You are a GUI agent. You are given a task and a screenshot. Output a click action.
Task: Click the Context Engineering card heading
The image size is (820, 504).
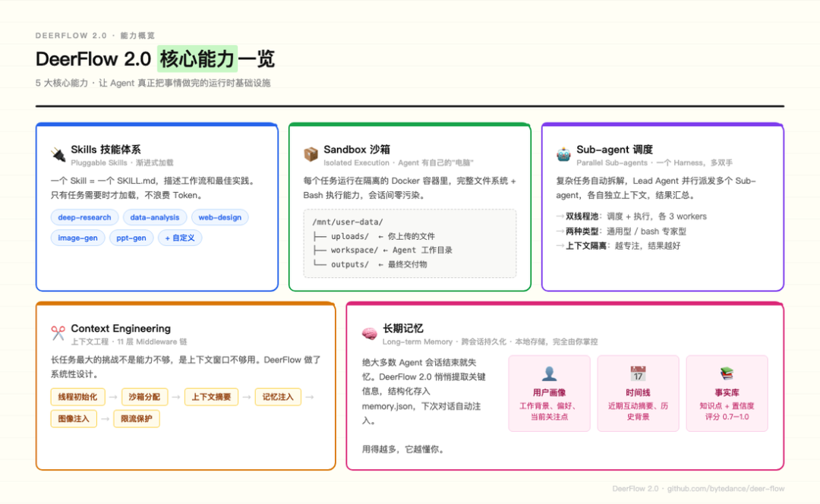pos(121,329)
